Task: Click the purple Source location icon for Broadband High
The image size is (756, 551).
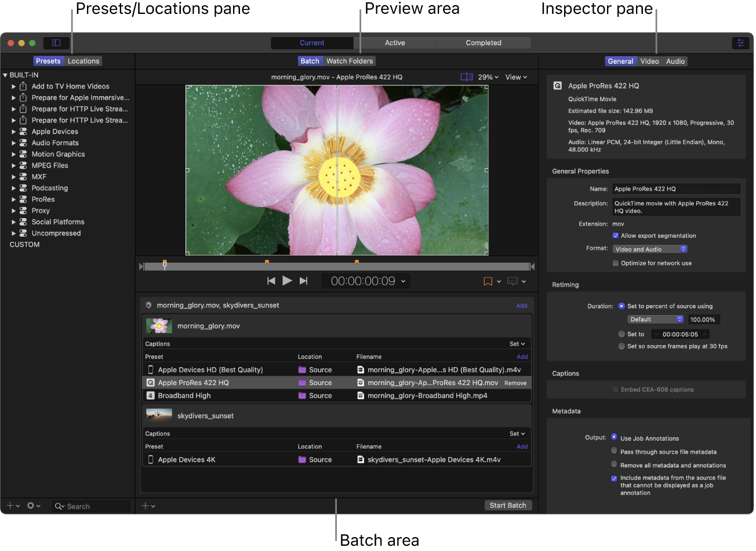Action: (302, 395)
